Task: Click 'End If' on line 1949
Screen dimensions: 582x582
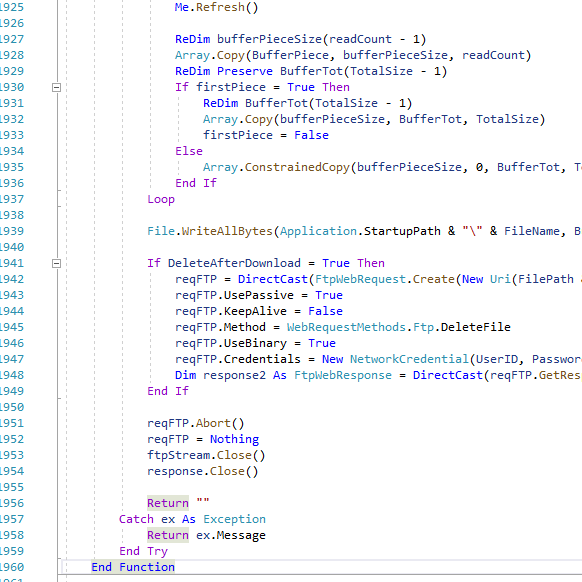Action: [x=168, y=391]
